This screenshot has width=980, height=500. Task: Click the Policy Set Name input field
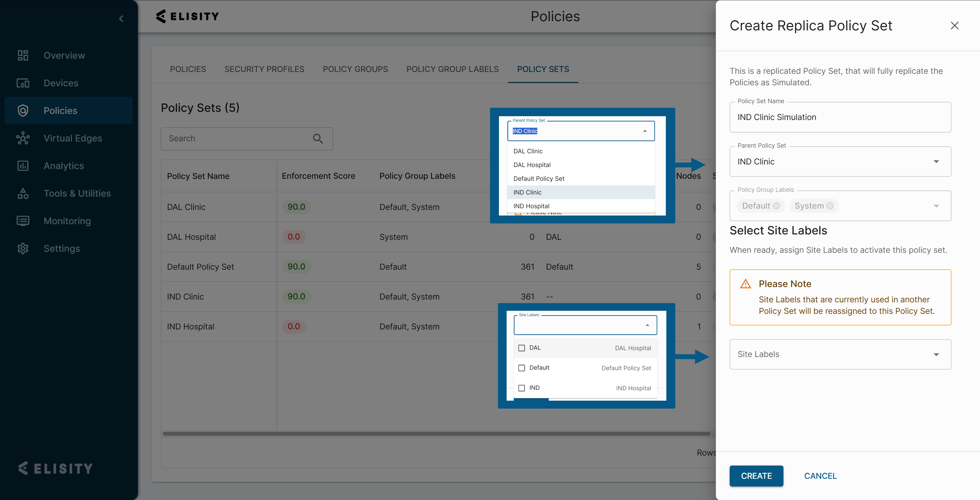point(840,117)
